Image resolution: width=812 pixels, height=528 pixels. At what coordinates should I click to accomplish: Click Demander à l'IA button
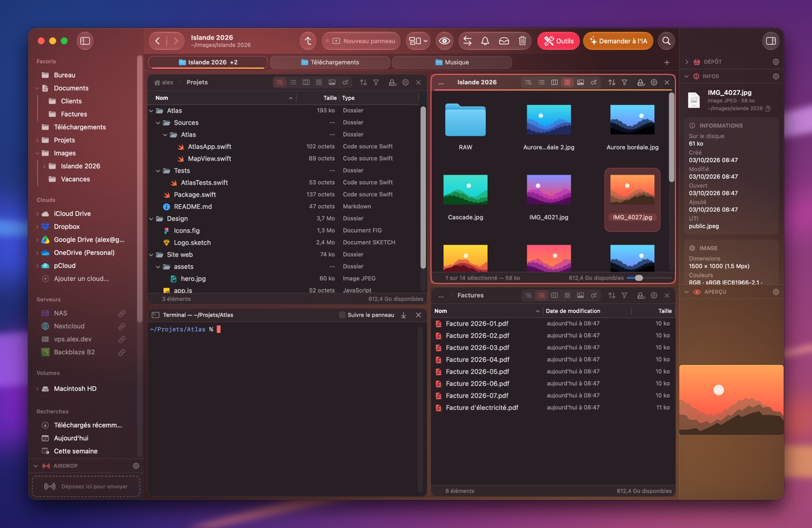click(x=618, y=41)
